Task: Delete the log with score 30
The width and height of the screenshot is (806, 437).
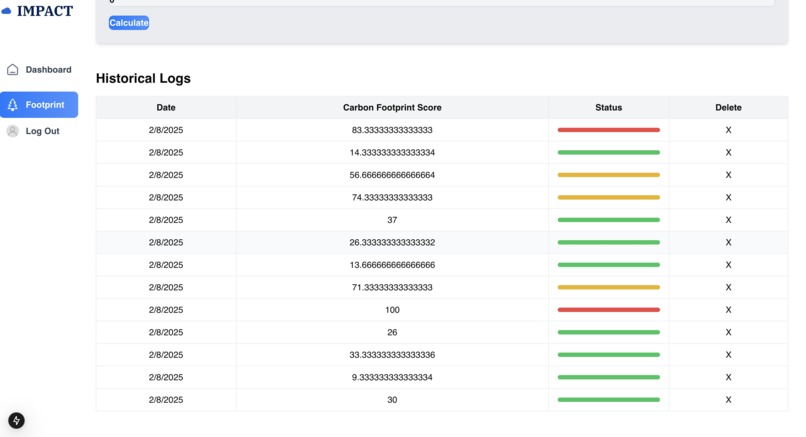Action: point(728,400)
